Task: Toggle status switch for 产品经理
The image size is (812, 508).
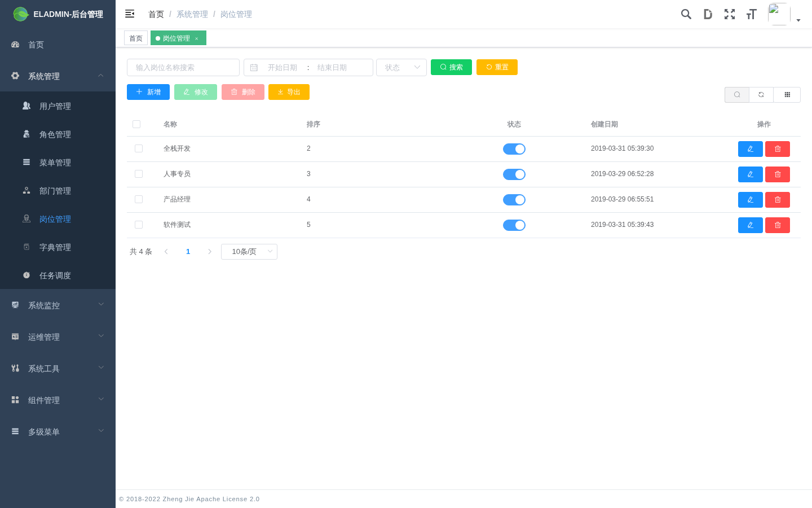Action: point(514,200)
